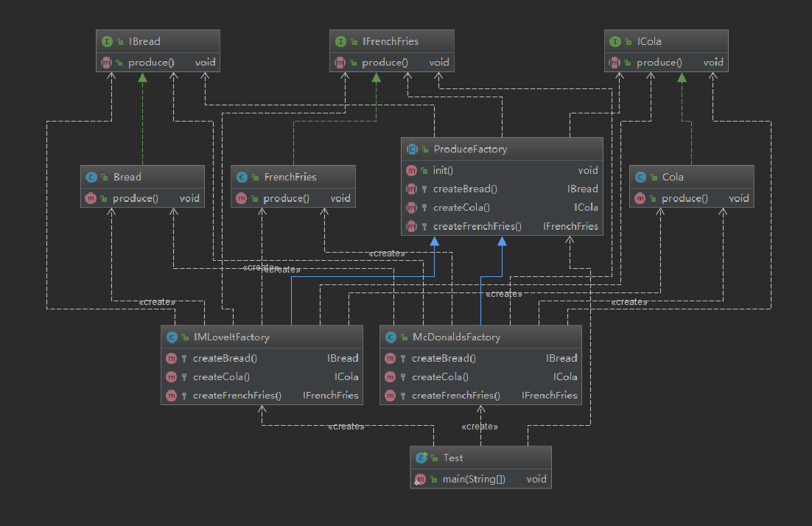Select the McDonaldsFactory class title
The height and width of the screenshot is (526, 812).
pos(456,337)
